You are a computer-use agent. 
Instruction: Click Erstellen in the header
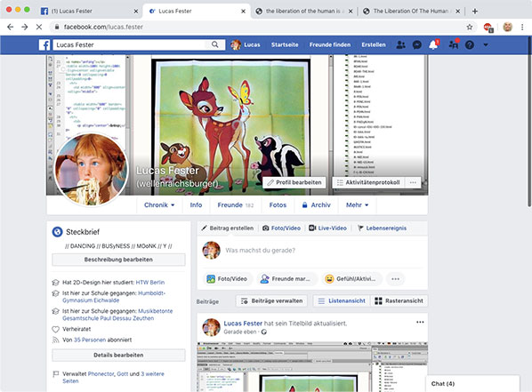pos(374,44)
